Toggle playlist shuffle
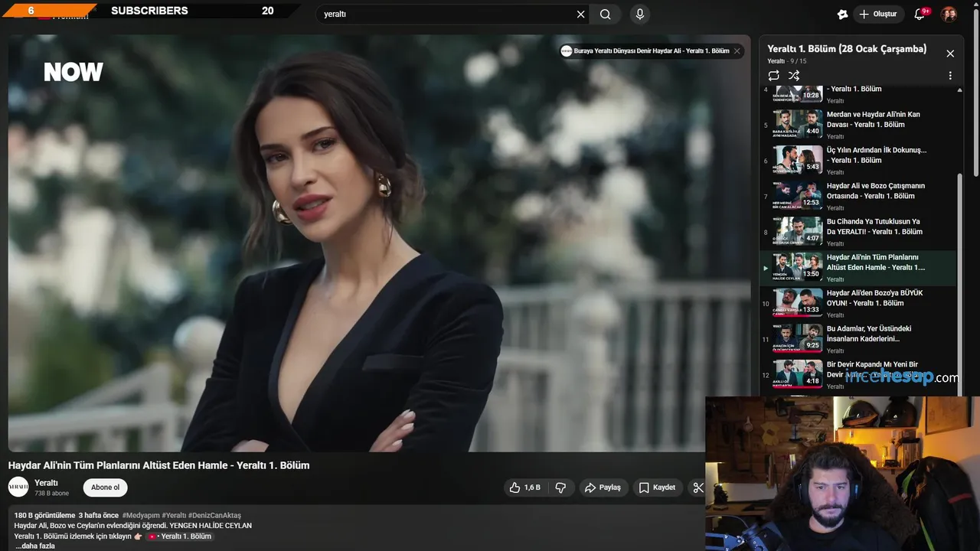980x551 pixels. tap(794, 75)
